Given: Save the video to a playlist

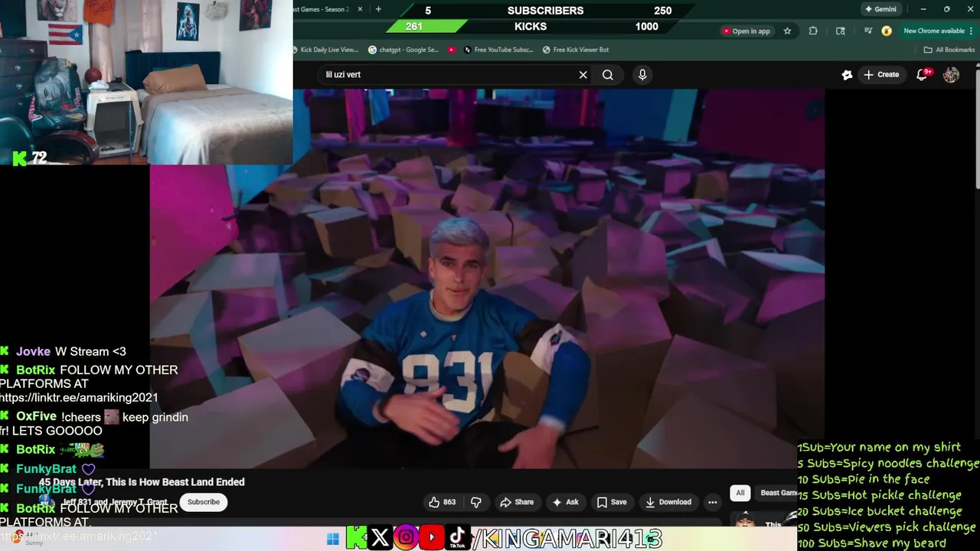Looking at the screenshot, I should [612, 502].
